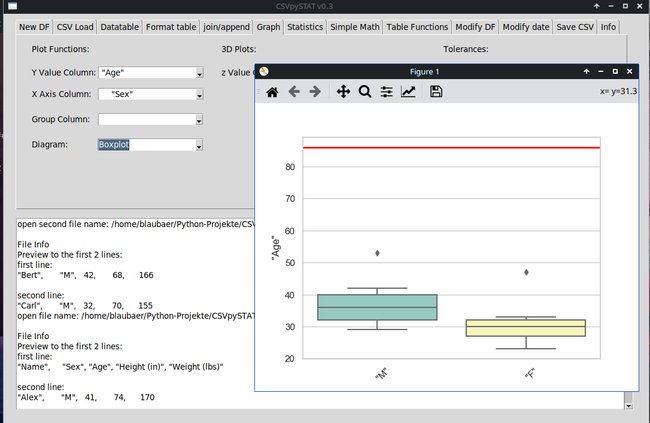The width and height of the screenshot is (650, 423).
Task: Activate the zoom magnifier tool
Action: 365,92
